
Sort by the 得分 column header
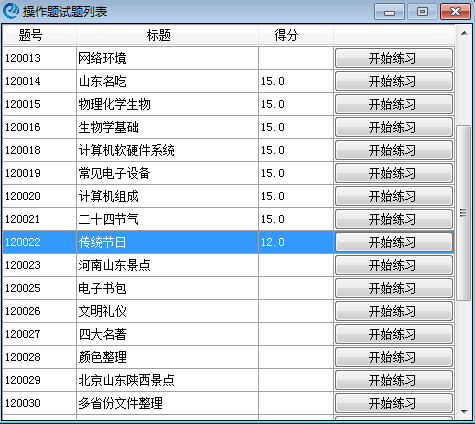click(x=296, y=35)
